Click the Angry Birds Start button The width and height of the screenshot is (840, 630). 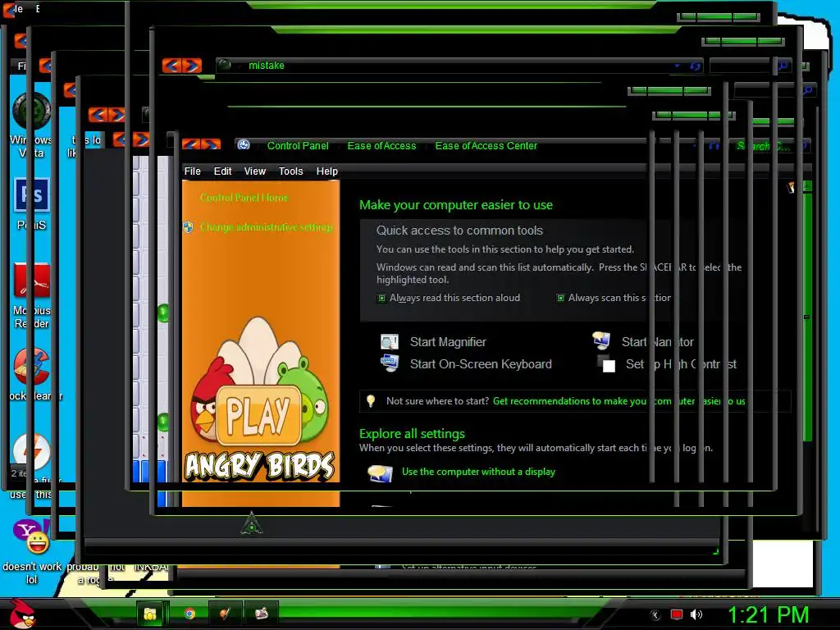(22, 614)
